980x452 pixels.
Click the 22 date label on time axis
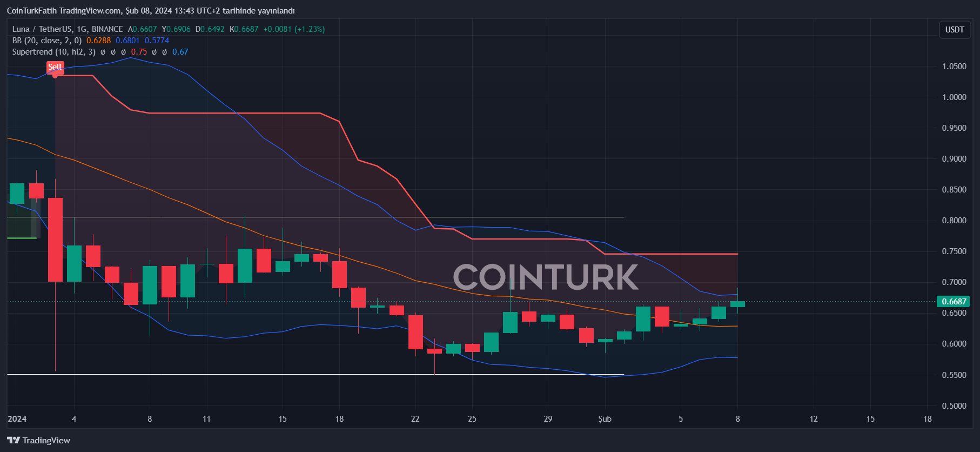coord(415,419)
